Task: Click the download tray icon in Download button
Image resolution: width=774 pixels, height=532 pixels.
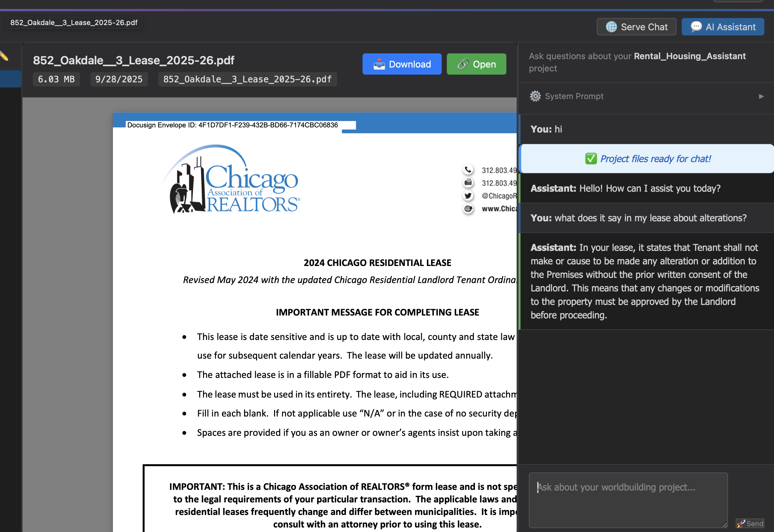Action: click(380, 64)
